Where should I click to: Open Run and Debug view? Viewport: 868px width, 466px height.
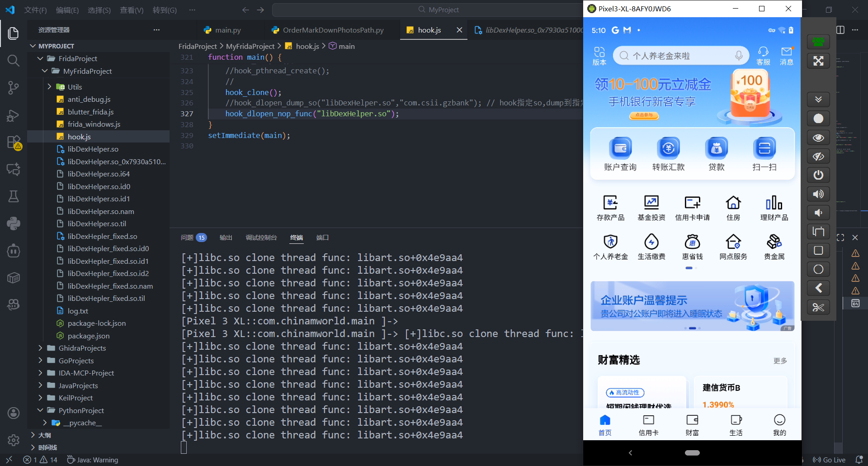click(14, 115)
